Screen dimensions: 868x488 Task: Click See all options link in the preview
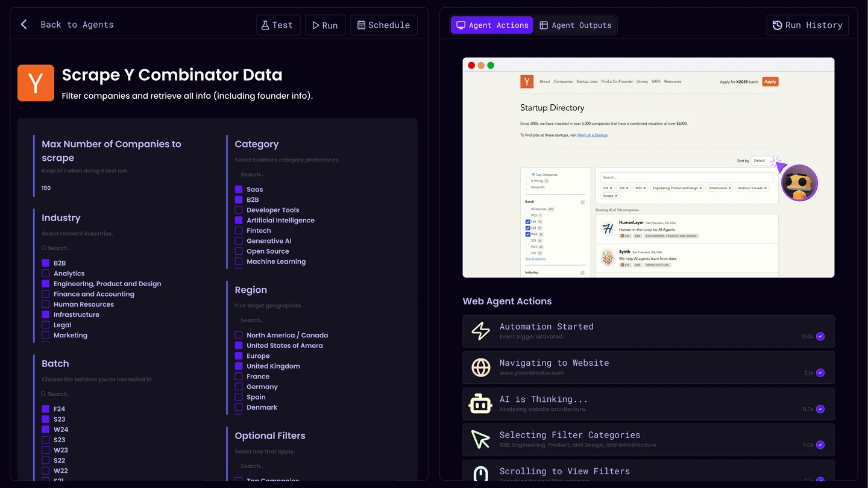(535, 258)
